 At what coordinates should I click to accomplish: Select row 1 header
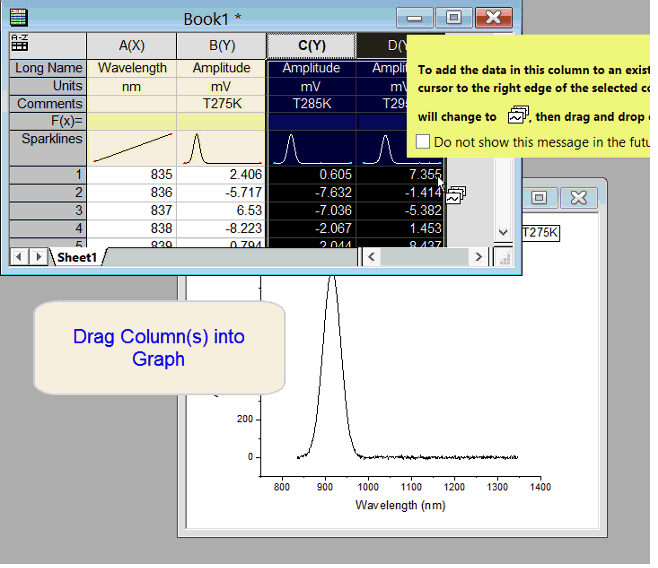(x=48, y=175)
